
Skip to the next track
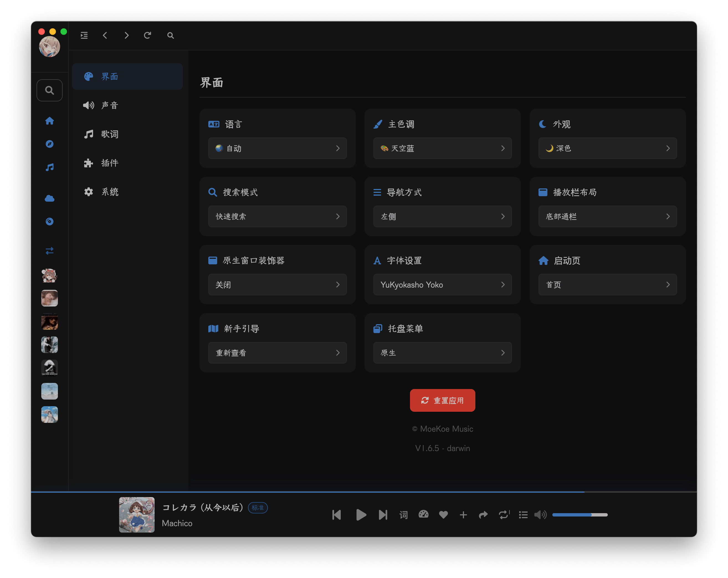[x=383, y=515]
